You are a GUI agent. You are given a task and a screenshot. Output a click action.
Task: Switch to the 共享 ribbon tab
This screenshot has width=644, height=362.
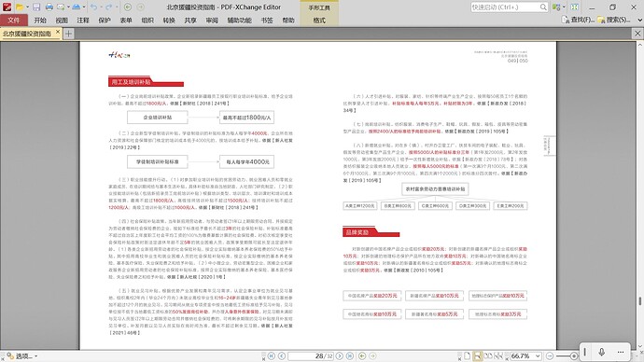190,21
